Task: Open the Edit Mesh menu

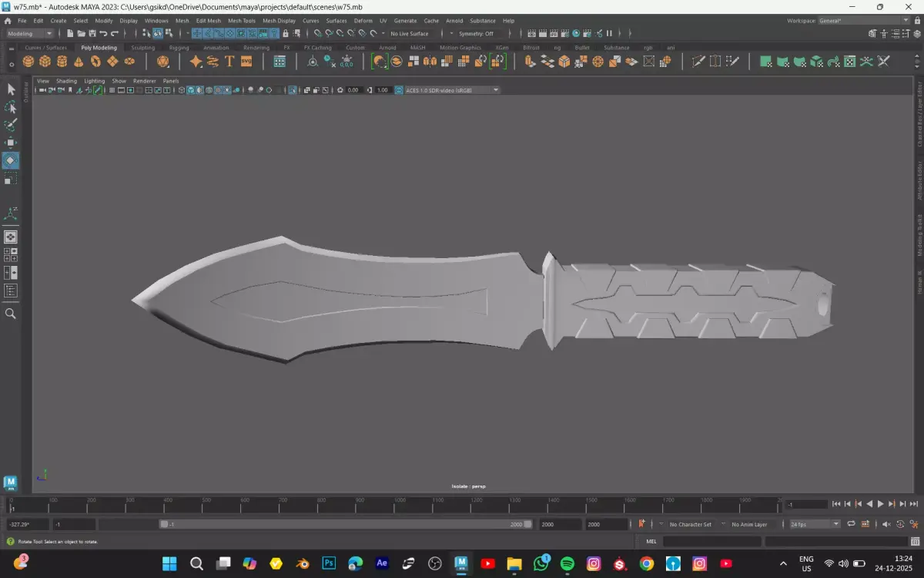Action: (x=208, y=21)
